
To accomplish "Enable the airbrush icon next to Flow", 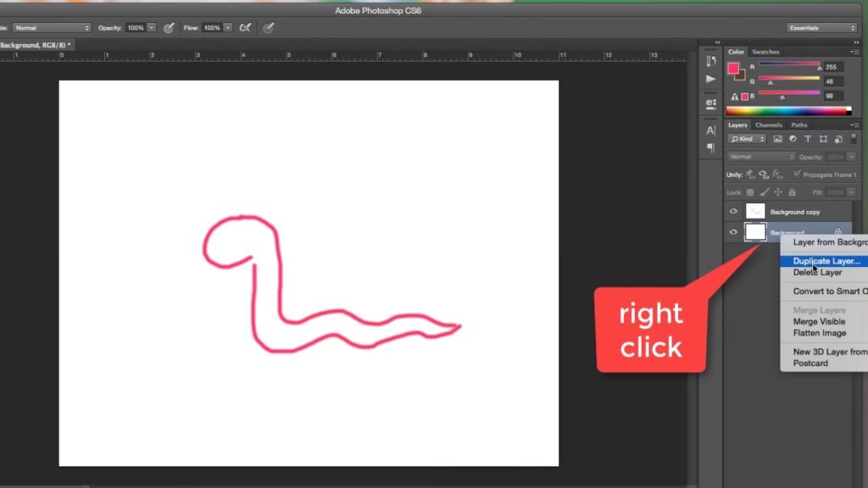I will [x=245, y=28].
